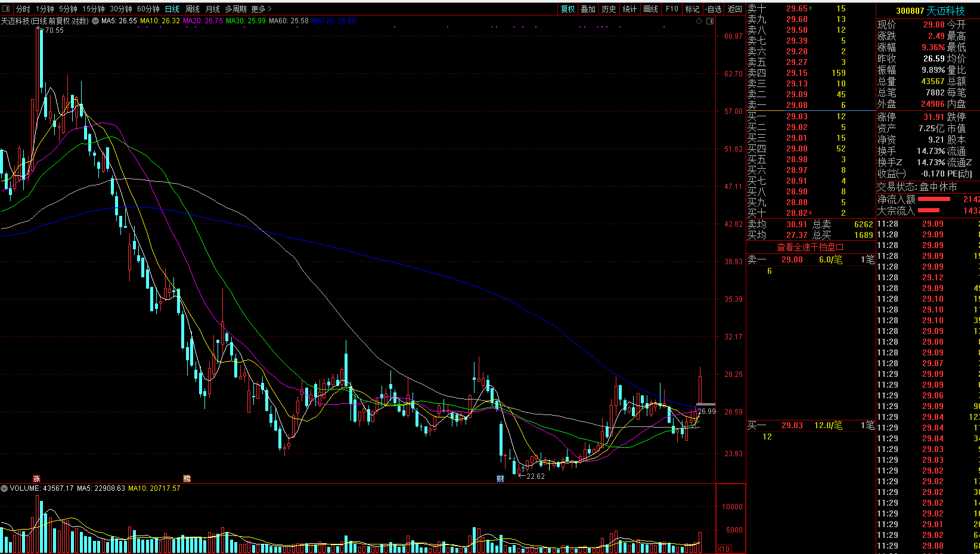Click the 买均 value 27.37

tap(796, 235)
